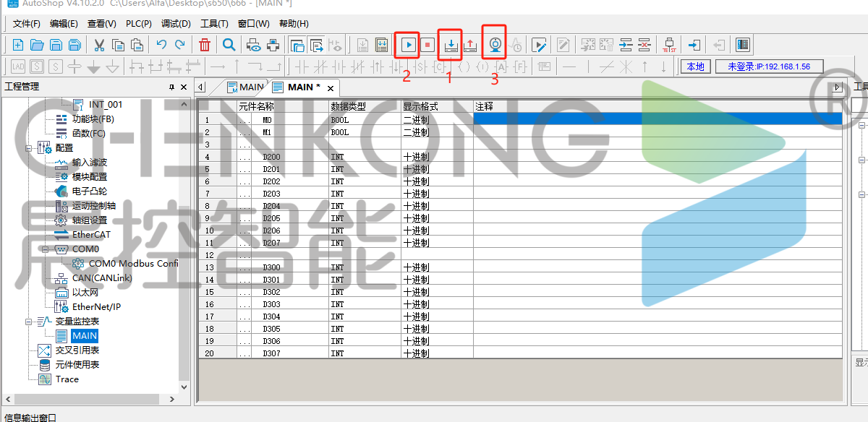Click the Save All multi-disk icon

pyautogui.click(x=74, y=45)
